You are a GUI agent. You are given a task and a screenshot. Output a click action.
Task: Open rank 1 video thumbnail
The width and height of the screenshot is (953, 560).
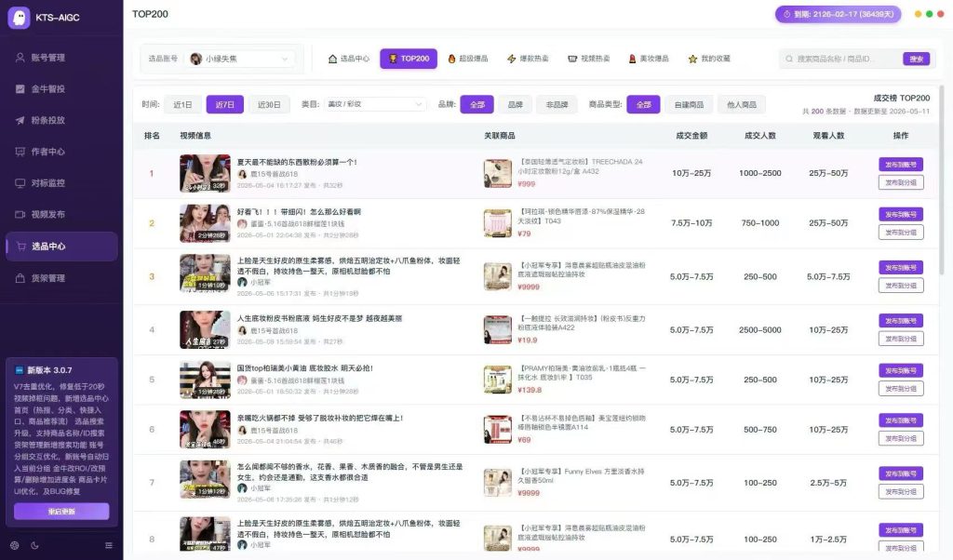click(x=205, y=173)
